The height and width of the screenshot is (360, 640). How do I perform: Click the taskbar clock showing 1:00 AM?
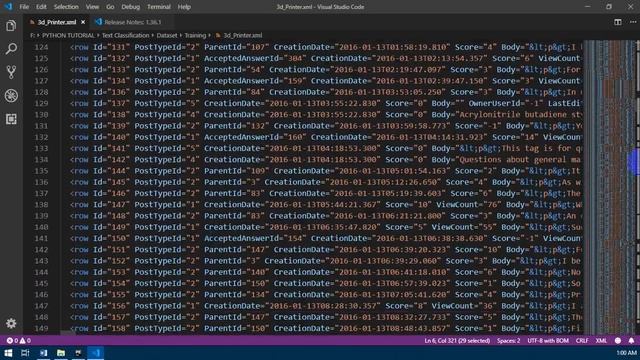(x=626, y=353)
